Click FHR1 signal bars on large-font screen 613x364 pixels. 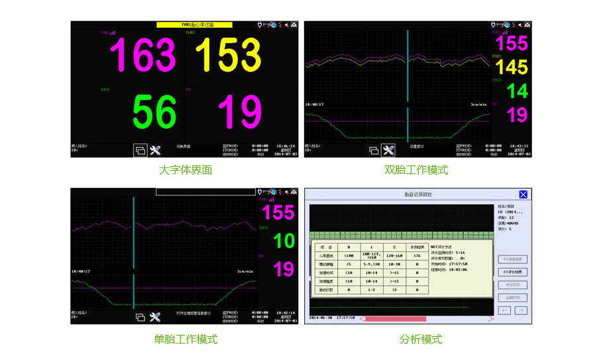113,33
